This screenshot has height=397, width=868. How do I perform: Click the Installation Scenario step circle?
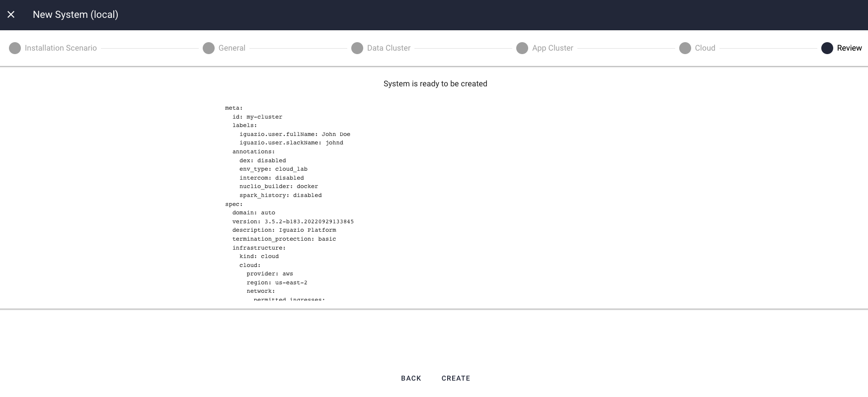[15, 48]
